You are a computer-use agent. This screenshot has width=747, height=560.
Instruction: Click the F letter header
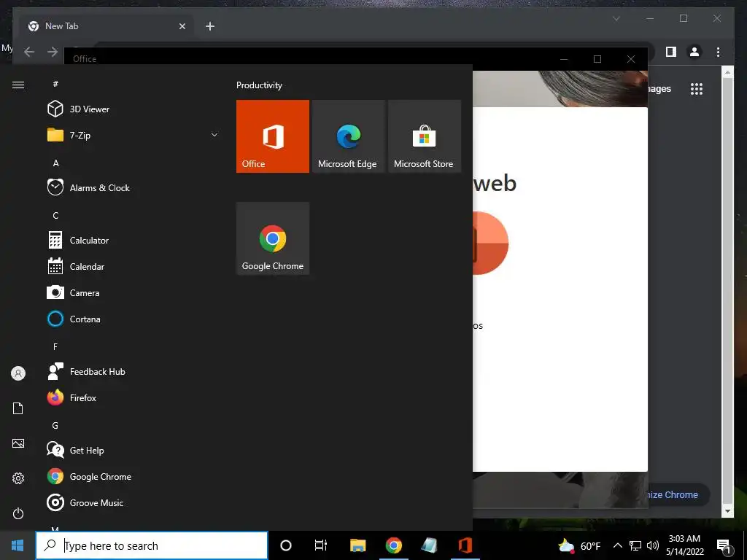(x=55, y=346)
